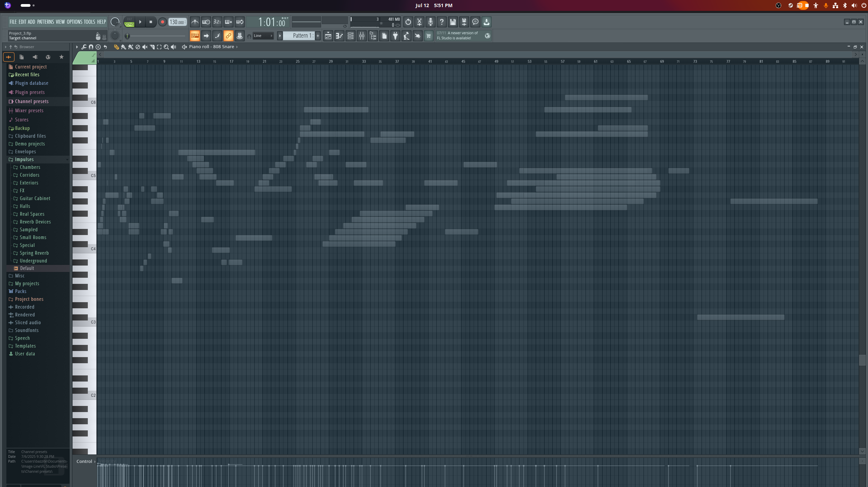The image size is (868, 487).
Task: Click the tempo 130.000 field
Action: click(177, 22)
